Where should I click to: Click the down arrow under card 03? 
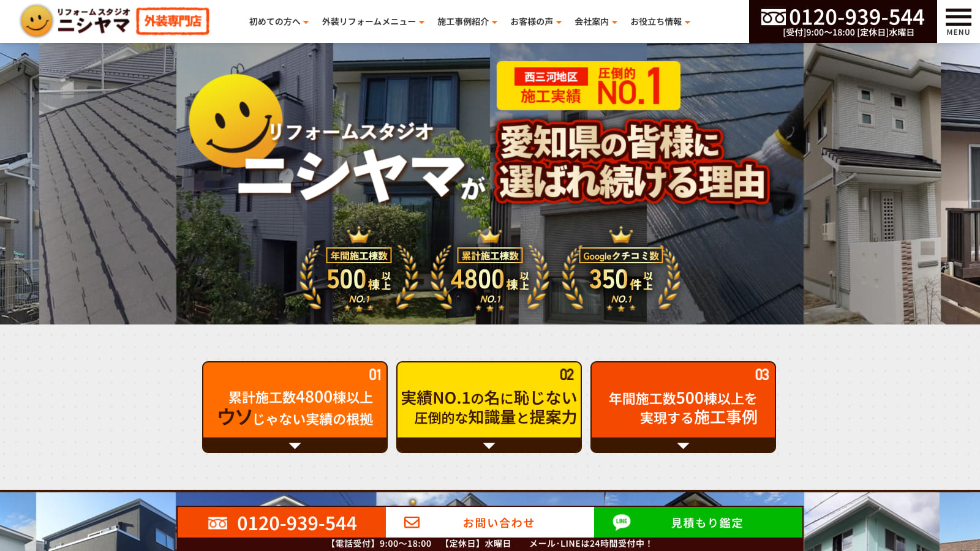[683, 446]
